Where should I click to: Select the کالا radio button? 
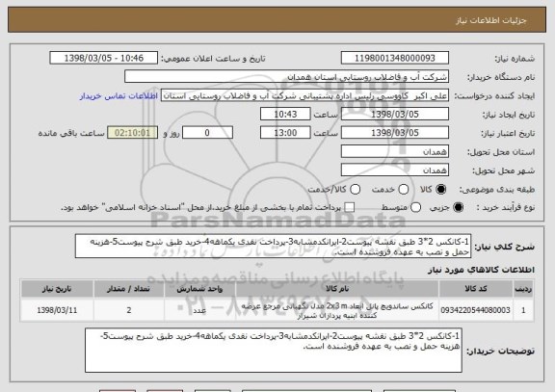click(440, 190)
